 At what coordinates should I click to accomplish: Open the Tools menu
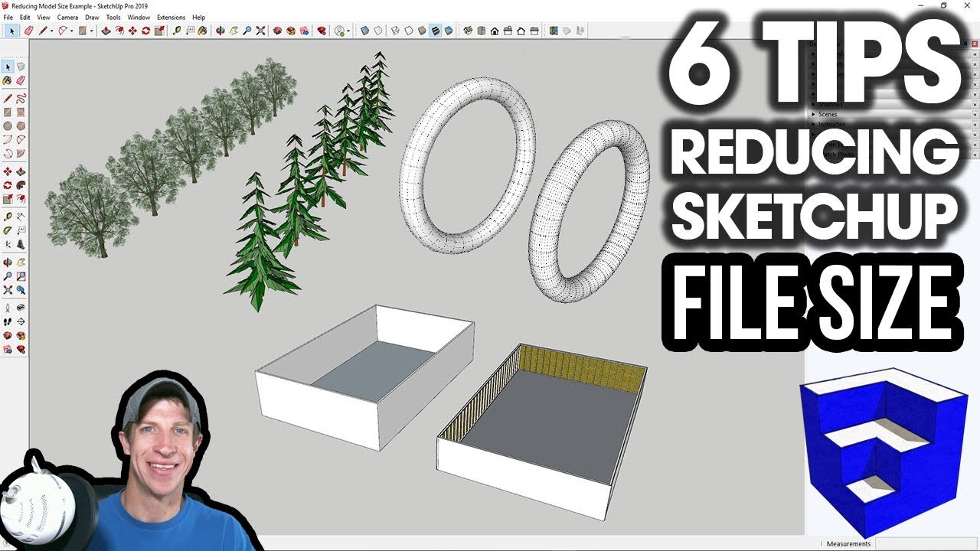point(113,17)
